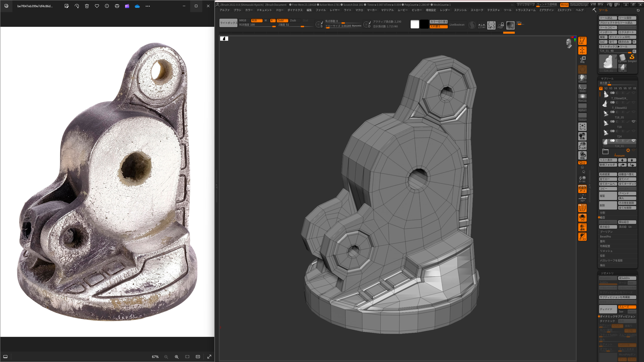Screen dimensions: 644x362
Task: Toggle Transparency (透明) mode
Action: [582, 227]
